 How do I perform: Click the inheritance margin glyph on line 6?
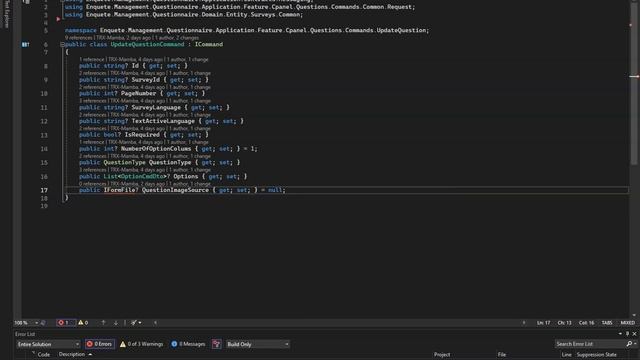25,44
